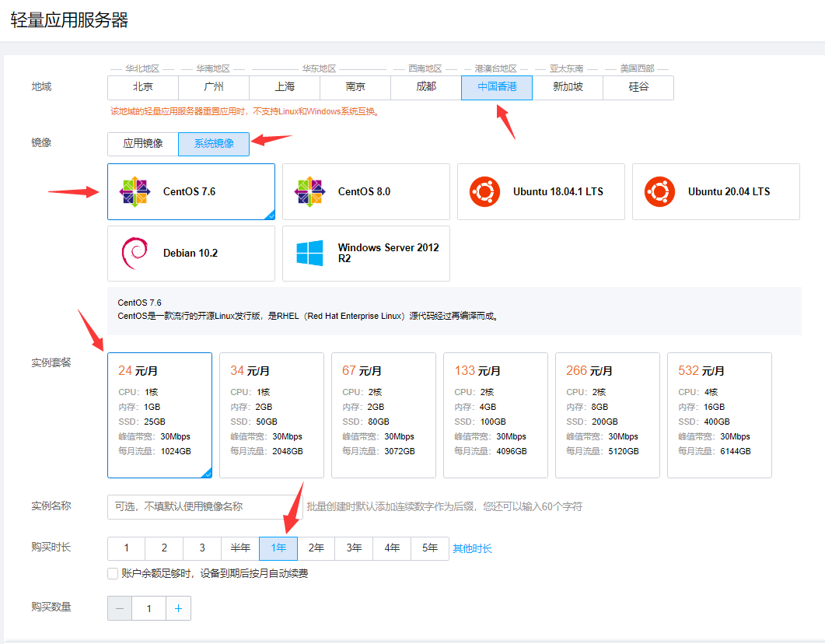Pick purchase duration 2 months
Viewport: 825px width, 644px height.
pyautogui.click(x=164, y=548)
